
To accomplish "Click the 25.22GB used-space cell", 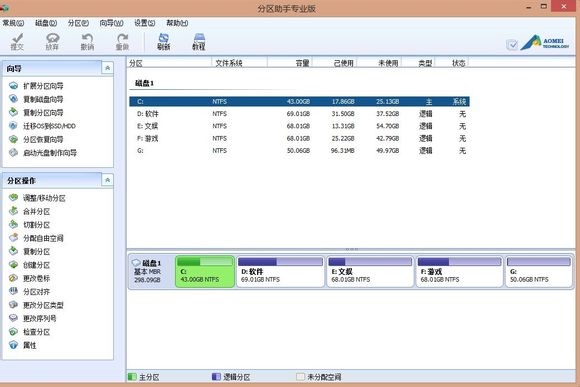I will click(343, 138).
